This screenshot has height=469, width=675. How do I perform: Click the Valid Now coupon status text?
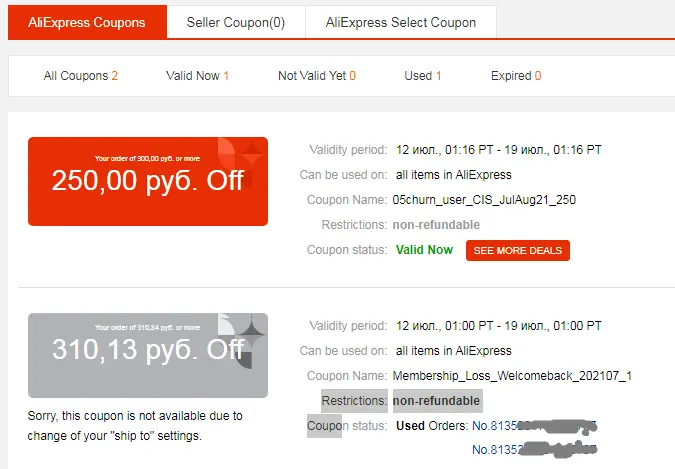coord(424,250)
